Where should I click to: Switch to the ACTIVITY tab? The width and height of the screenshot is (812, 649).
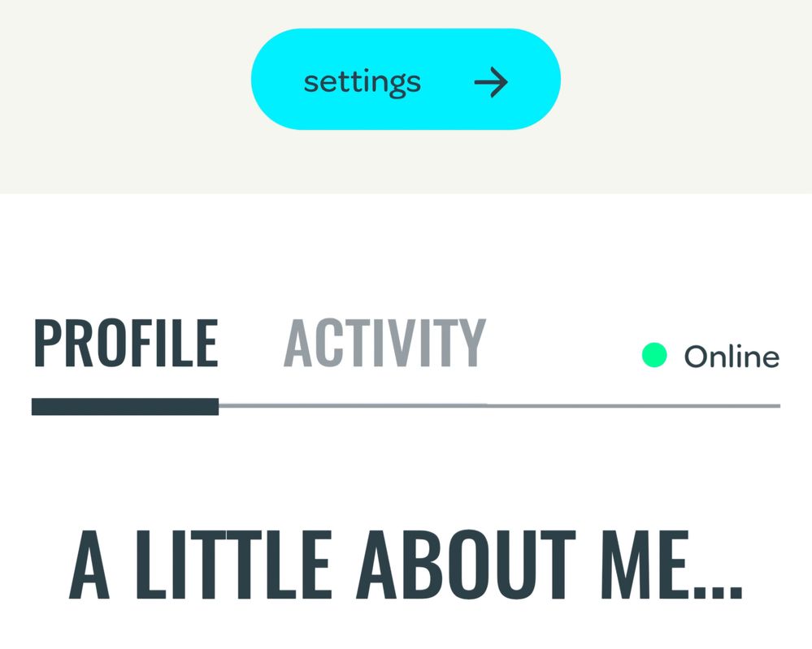(384, 343)
